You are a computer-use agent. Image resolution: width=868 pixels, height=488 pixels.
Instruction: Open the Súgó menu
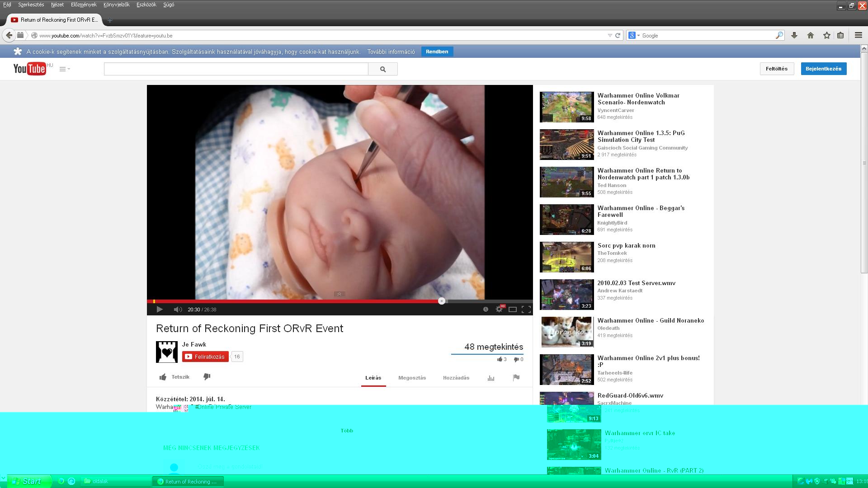click(169, 5)
